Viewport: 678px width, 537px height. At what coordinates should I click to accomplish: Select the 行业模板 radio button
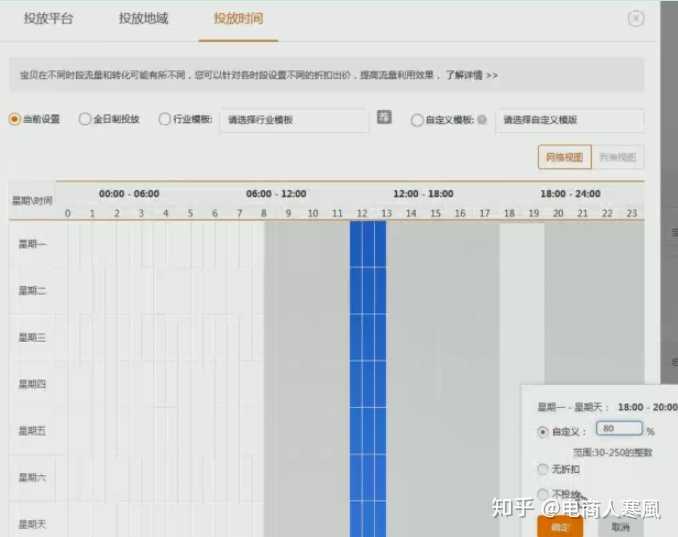(165, 119)
